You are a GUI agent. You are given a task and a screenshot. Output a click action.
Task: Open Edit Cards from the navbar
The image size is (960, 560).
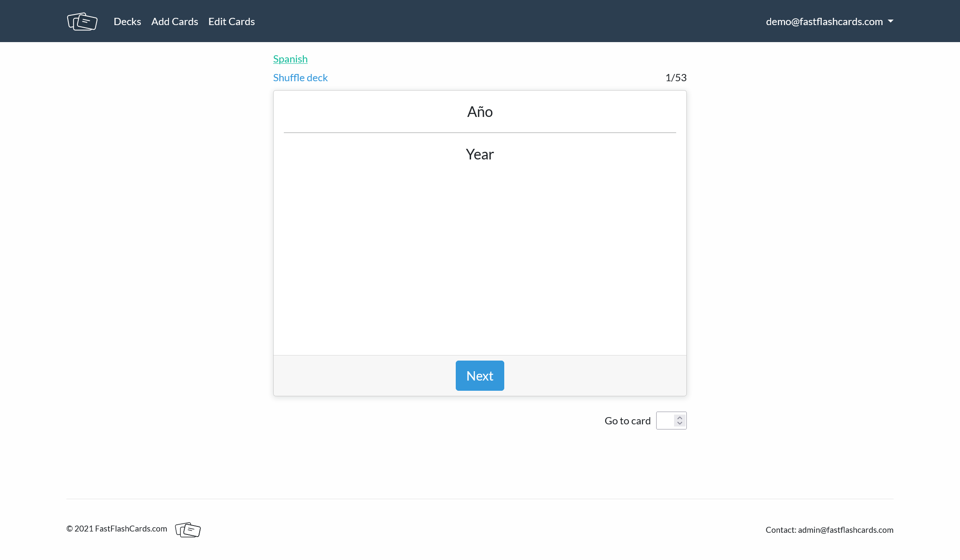click(231, 22)
